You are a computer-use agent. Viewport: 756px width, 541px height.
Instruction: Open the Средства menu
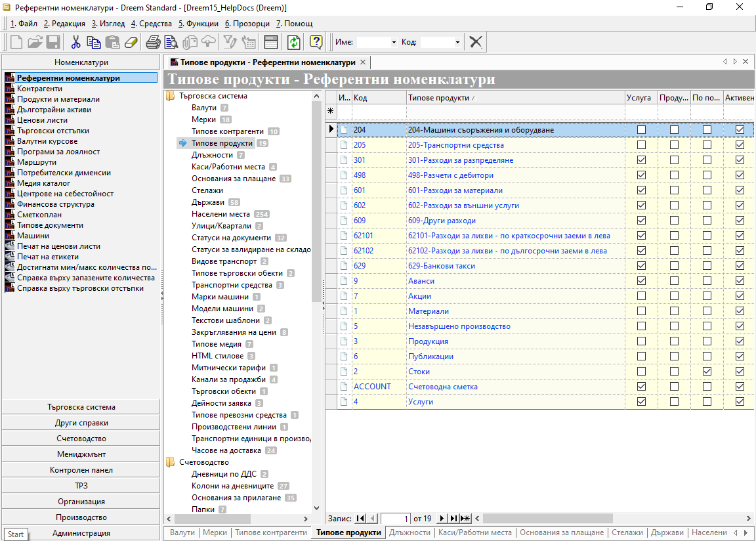pos(152,24)
